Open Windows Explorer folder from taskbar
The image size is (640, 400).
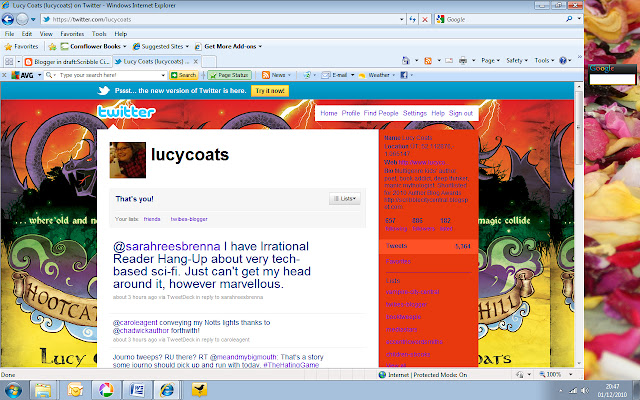pos(43,390)
